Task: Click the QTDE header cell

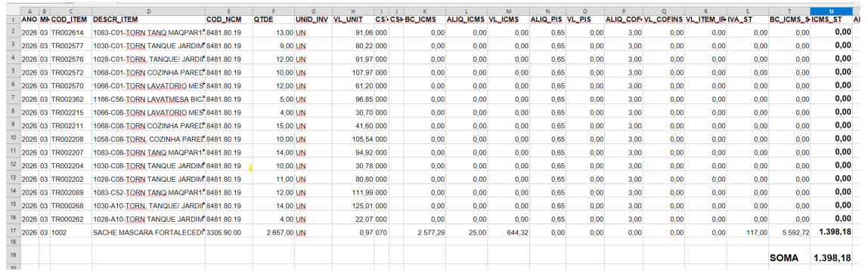Action: click(x=274, y=20)
